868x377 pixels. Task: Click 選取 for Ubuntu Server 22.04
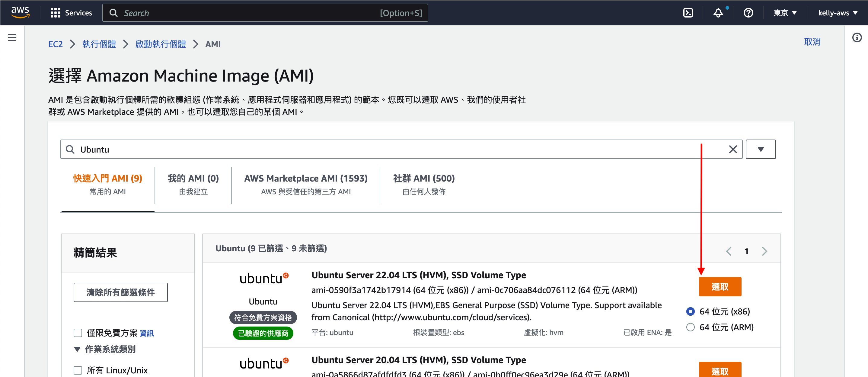720,287
